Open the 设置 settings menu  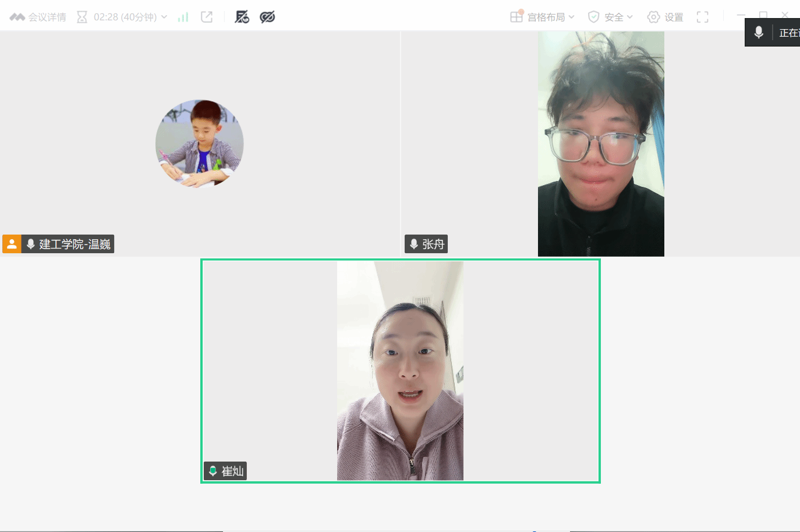pos(666,17)
